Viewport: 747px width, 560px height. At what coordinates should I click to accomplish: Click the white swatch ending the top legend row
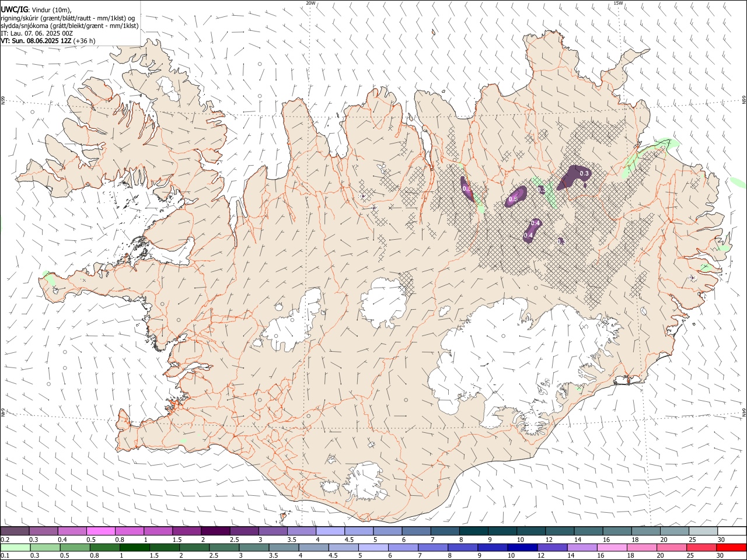point(732,531)
